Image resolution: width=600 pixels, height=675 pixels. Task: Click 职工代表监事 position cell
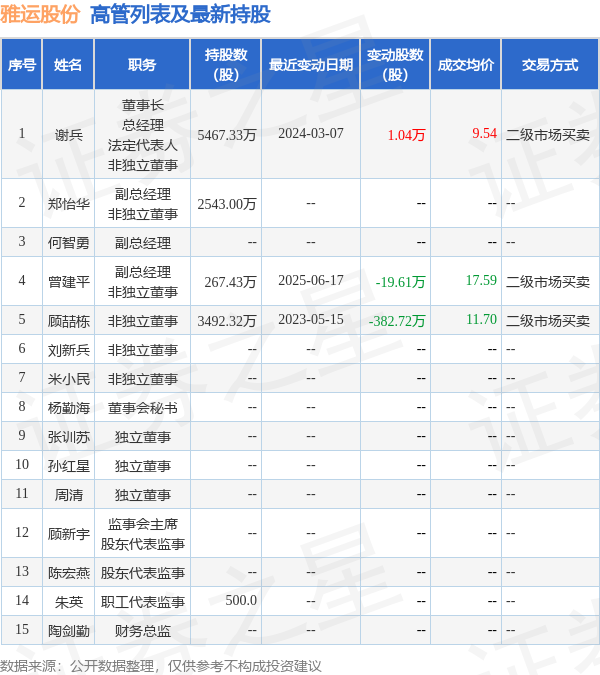pyautogui.click(x=142, y=602)
